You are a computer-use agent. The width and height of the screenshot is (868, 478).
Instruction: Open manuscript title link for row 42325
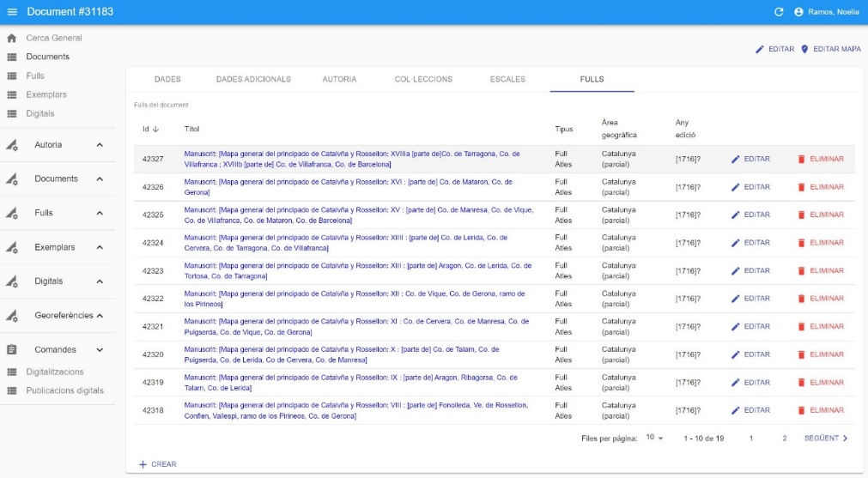coord(359,215)
